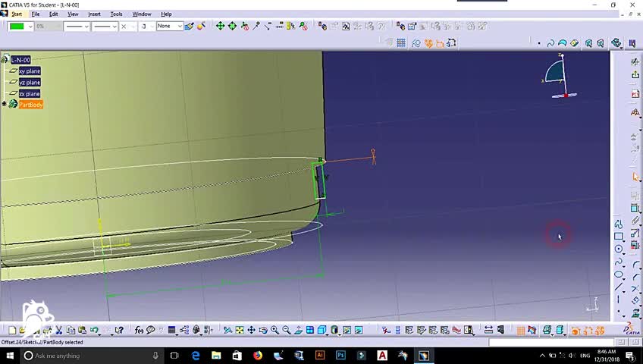Click the command input field in status bar
This screenshot has height=364, width=643.
[x=552, y=342]
